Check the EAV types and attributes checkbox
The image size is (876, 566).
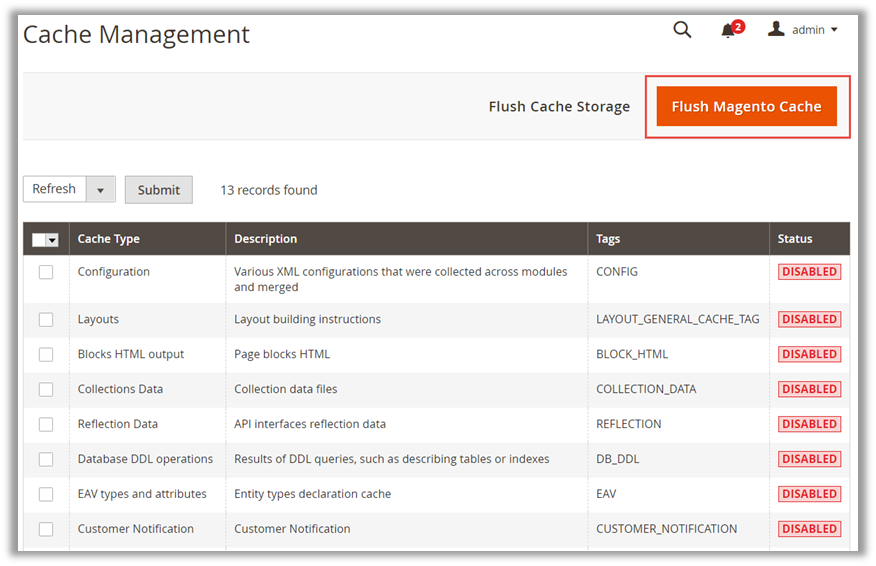(46, 494)
